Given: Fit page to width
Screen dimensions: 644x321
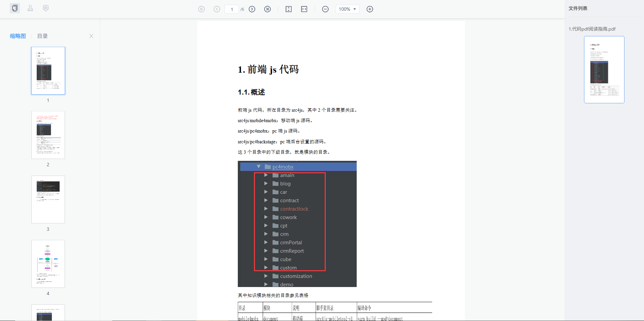Looking at the screenshot, I should [304, 9].
